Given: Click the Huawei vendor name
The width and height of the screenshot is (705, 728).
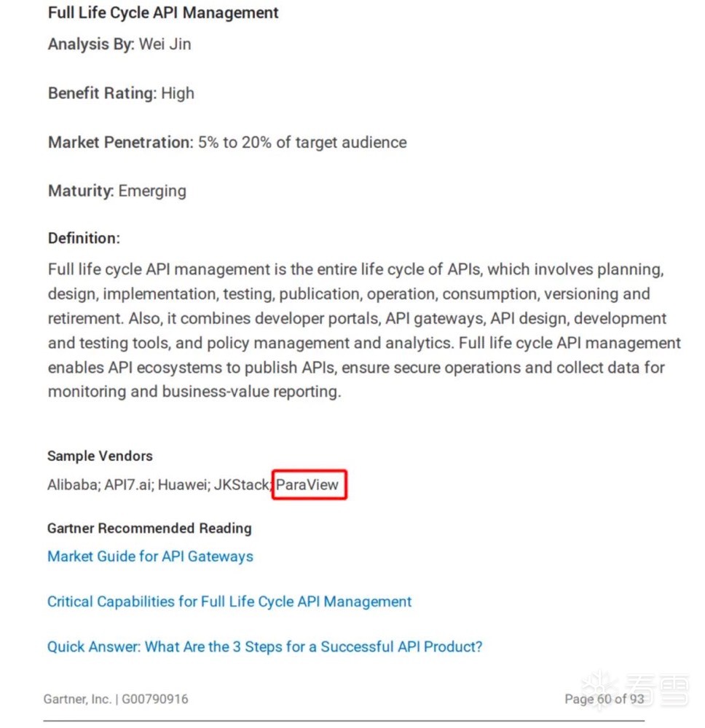Looking at the screenshot, I should pyautogui.click(x=182, y=485).
